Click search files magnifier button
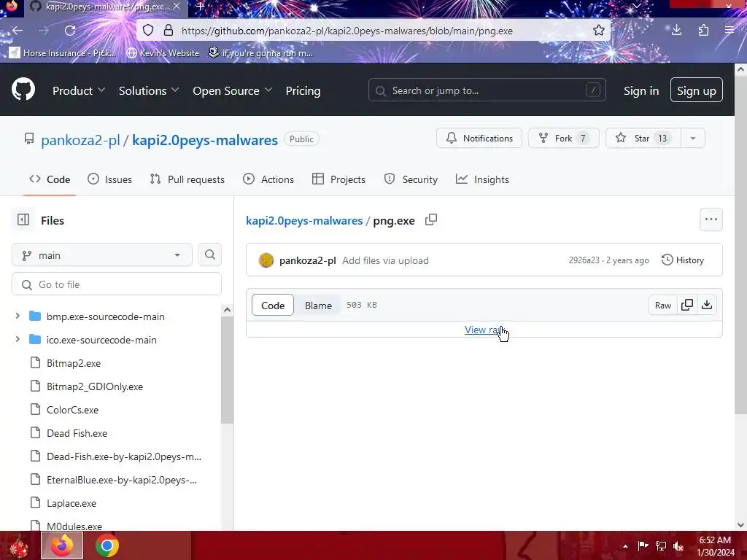747x560 pixels. click(x=209, y=254)
